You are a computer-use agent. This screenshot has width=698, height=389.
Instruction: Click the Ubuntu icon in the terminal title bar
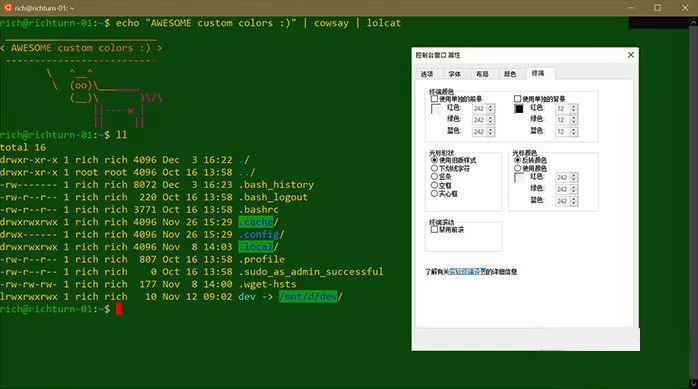8,8
